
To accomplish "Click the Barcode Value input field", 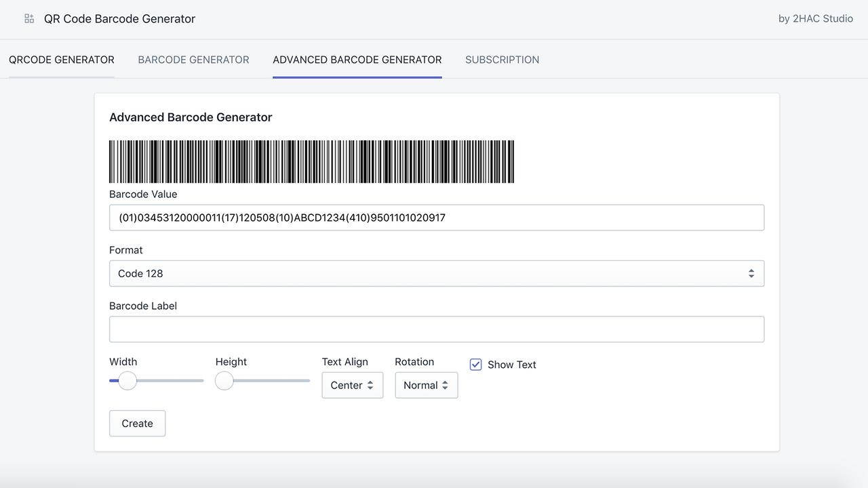I will tap(437, 218).
